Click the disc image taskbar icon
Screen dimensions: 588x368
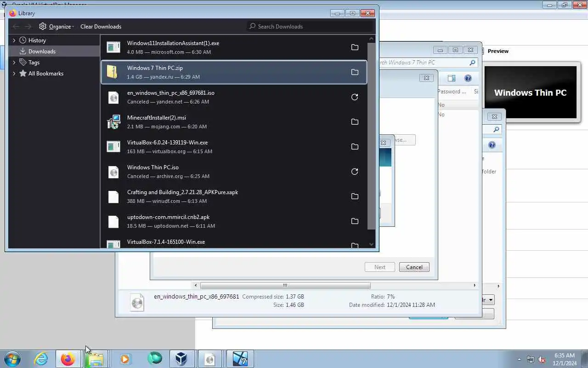click(x=210, y=359)
